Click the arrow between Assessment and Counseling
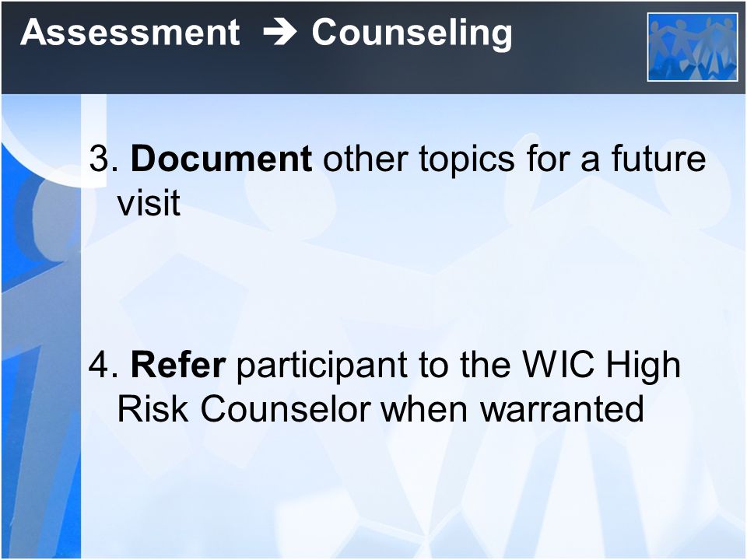747x560 pixels. click(279, 33)
